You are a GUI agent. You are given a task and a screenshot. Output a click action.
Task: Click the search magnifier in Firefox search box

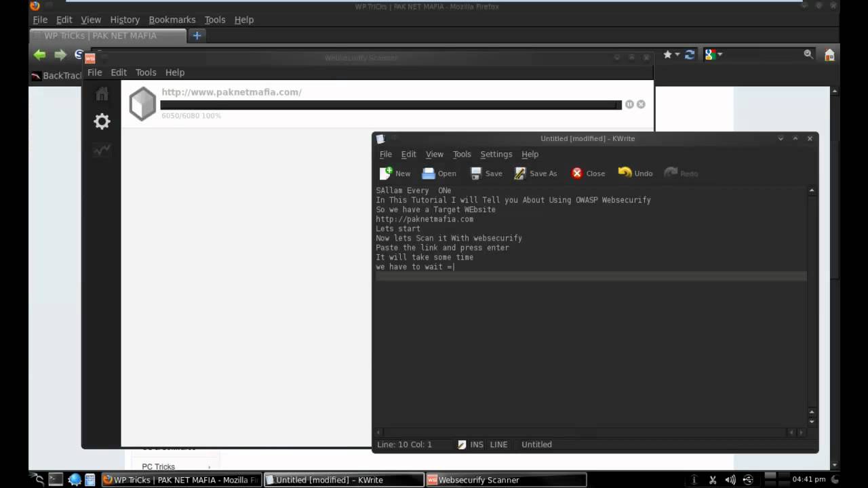(x=808, y=54)
